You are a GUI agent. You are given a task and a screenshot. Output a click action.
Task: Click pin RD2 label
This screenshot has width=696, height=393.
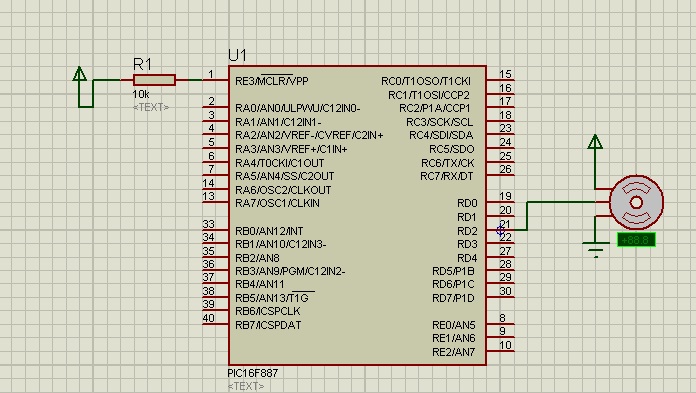467,231
